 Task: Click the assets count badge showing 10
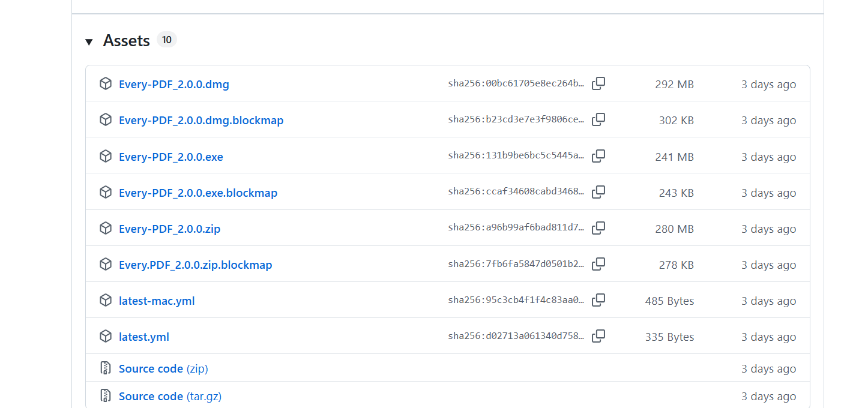click(167, 40)
